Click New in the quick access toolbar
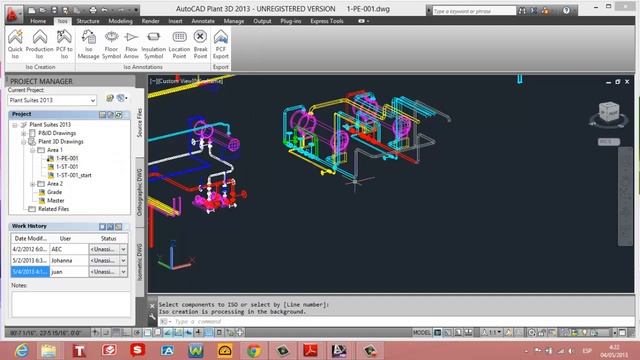Image resolution: width=640 pixels, height=360 pixels. (32, 10)
